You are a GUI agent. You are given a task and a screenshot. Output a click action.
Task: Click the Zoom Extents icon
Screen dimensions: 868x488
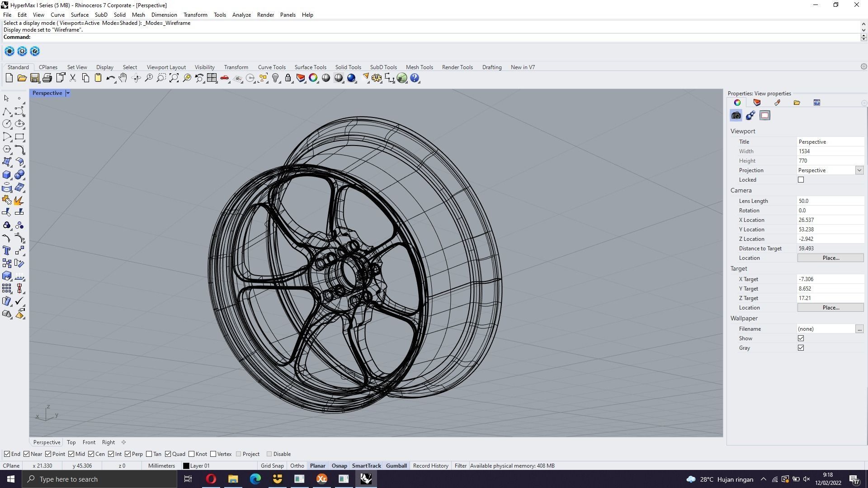tap(174, 78)
